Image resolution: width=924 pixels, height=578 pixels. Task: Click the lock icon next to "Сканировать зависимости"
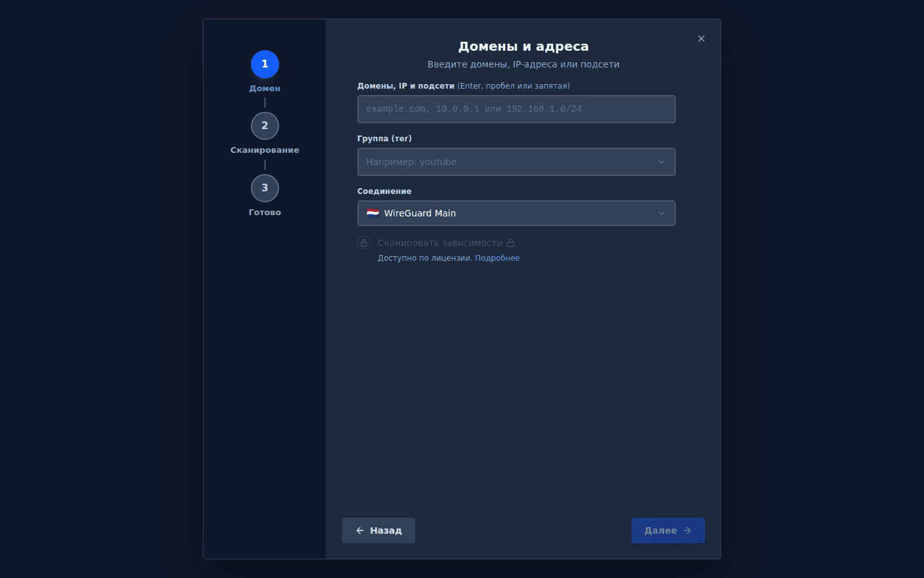point(511,243)
